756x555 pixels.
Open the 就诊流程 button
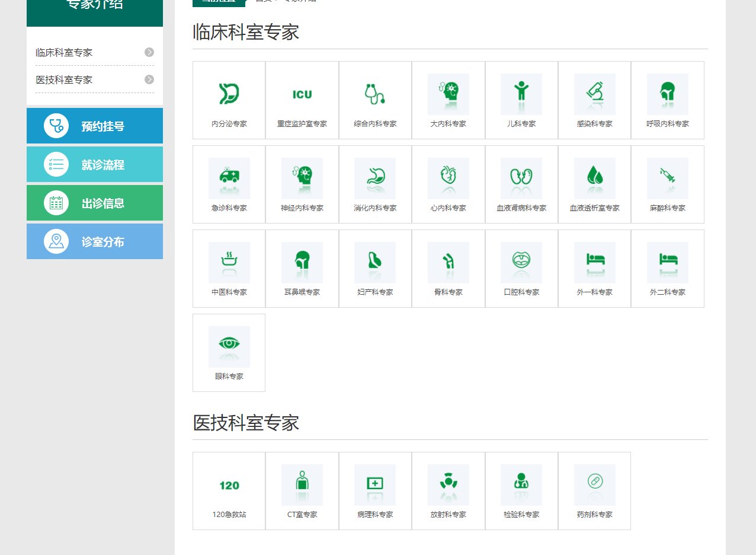point(95,164)
